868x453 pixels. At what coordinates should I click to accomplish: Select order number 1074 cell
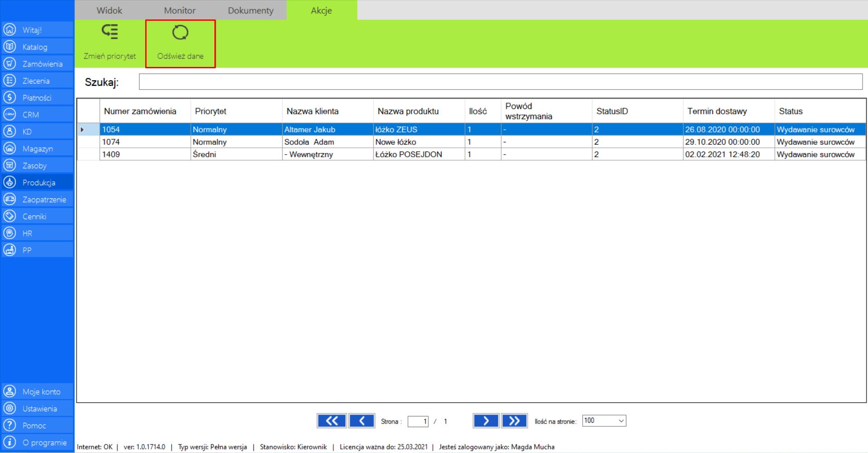(x=145, y=142)
